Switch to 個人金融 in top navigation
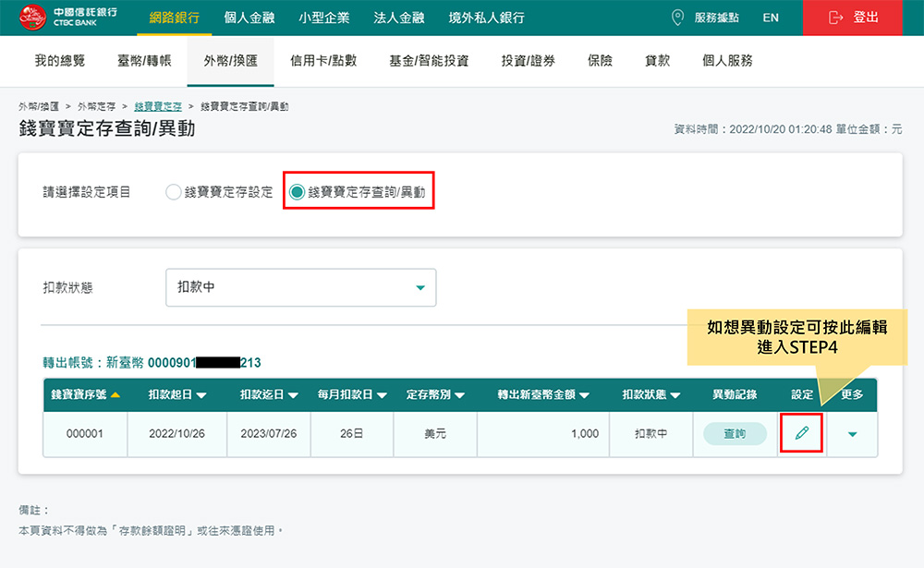 (x=250, y=18)
